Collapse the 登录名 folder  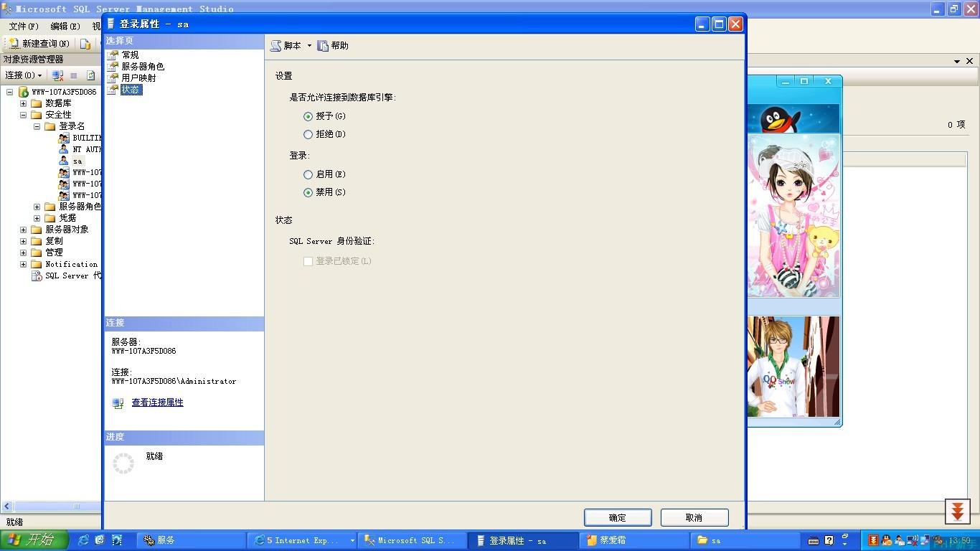pos(37,126)
